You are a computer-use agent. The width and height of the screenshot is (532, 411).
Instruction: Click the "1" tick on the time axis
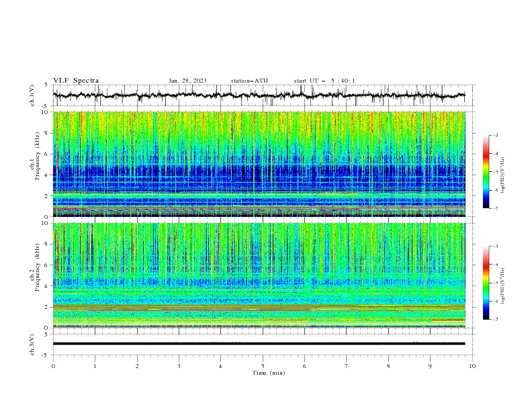click(95, 366)
